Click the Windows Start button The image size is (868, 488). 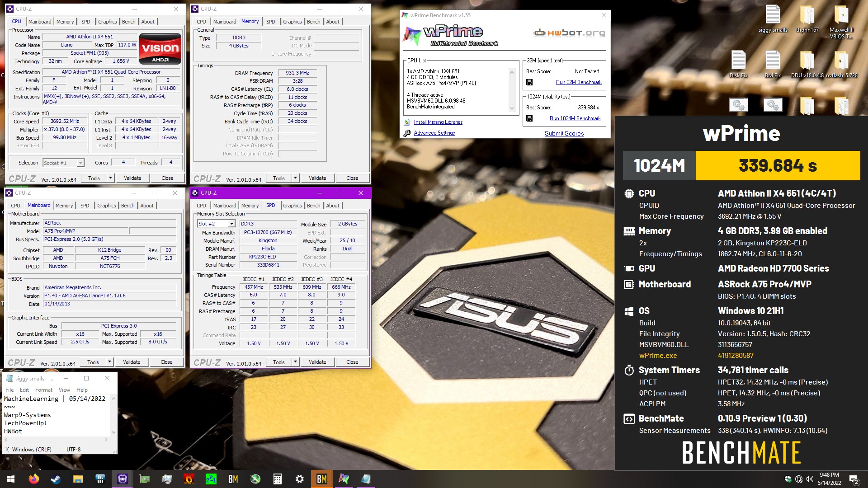[11, 479]
